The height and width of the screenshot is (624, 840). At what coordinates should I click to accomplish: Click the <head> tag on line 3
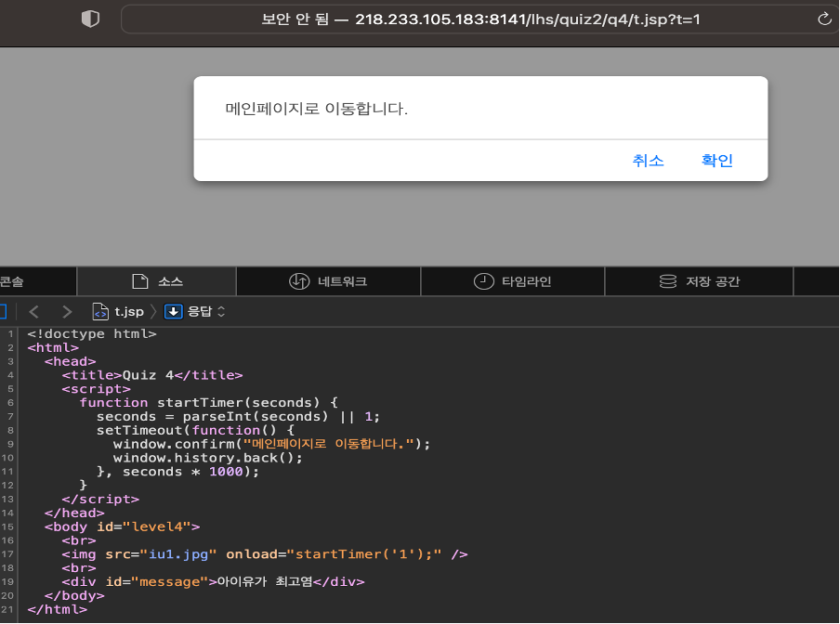[71, 362]
